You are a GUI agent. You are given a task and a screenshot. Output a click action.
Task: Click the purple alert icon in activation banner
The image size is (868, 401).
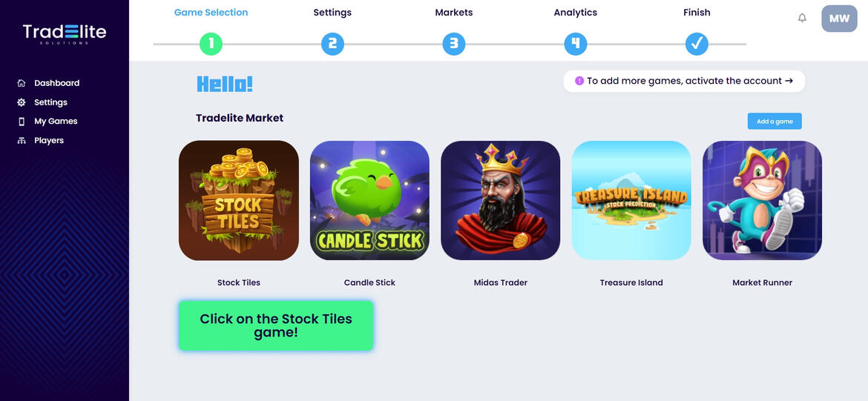(x=579, y=81)
